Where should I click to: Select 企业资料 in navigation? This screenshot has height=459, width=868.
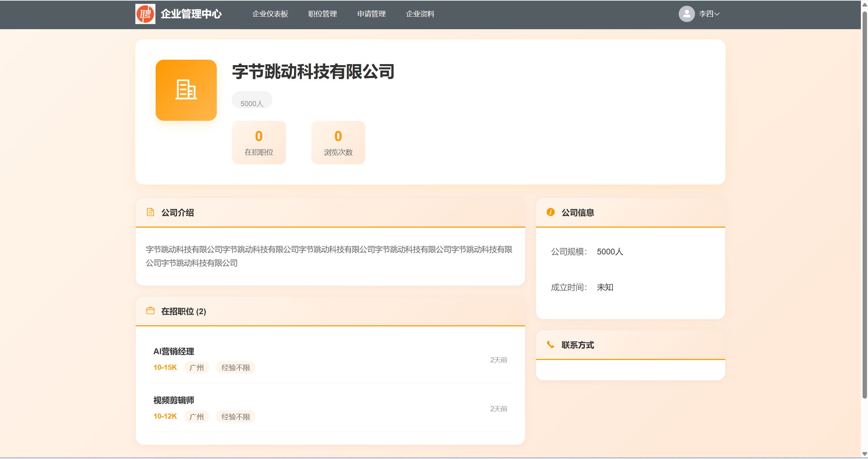pyautogui.click(x=420, y=14)
